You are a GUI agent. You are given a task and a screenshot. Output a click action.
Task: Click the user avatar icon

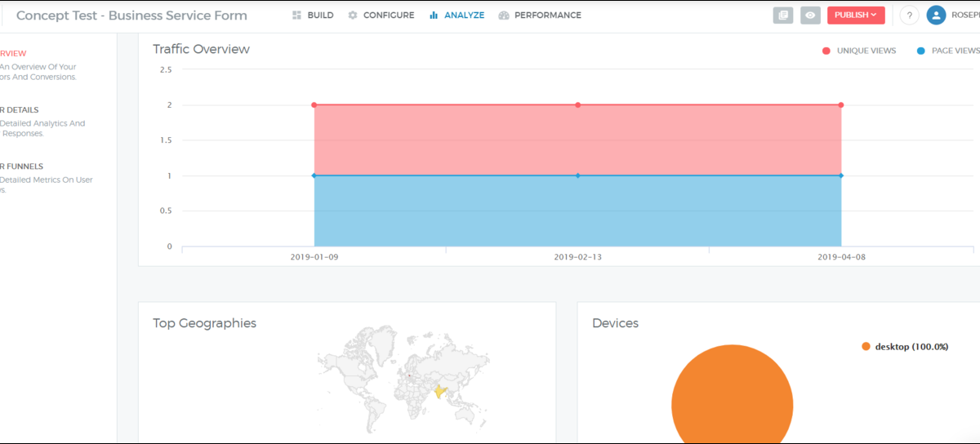(x=936, y=16)
